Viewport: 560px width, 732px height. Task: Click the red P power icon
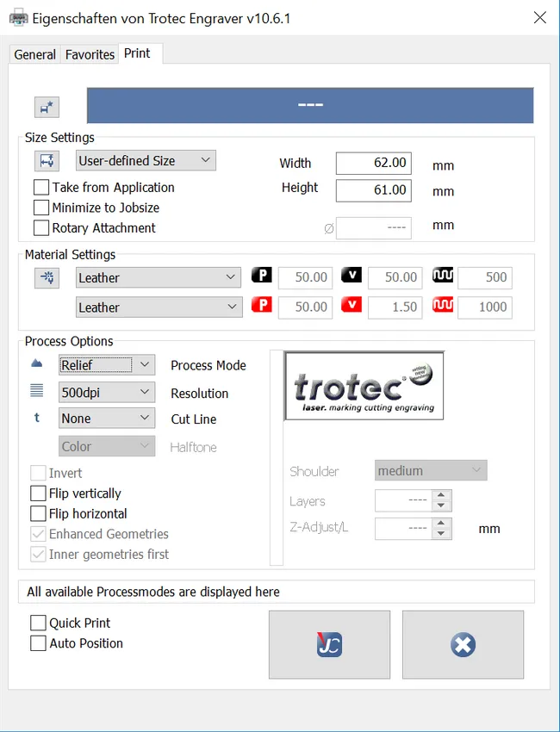coord(261,306)
